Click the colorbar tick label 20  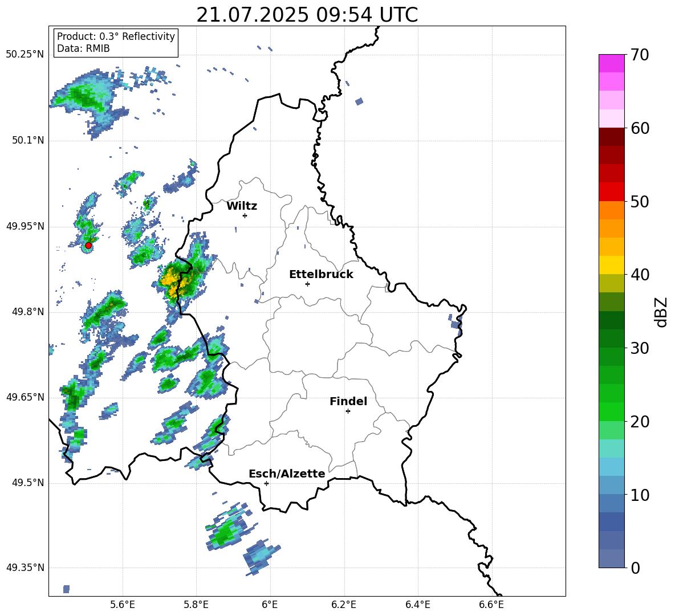[x=640, y=422]
